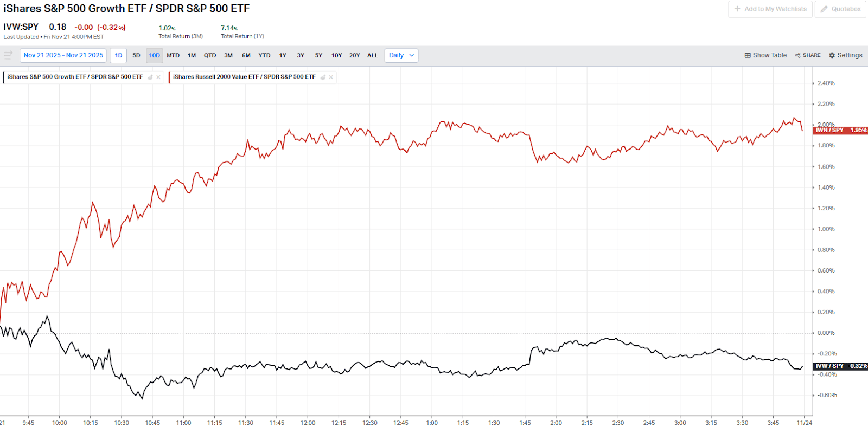Screen dimensions: 868x427
Task: Pin the iShares Russell 2000 Value legend
Action: point(323,77)
